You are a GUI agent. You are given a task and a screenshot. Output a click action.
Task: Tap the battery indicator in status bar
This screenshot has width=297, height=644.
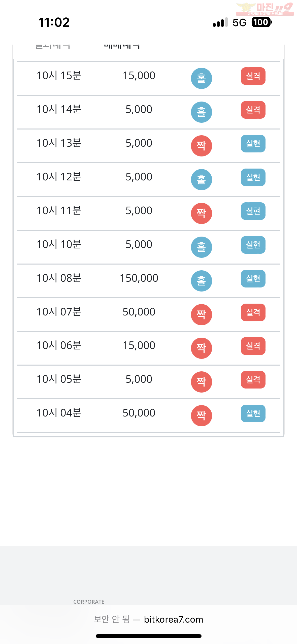262,22
